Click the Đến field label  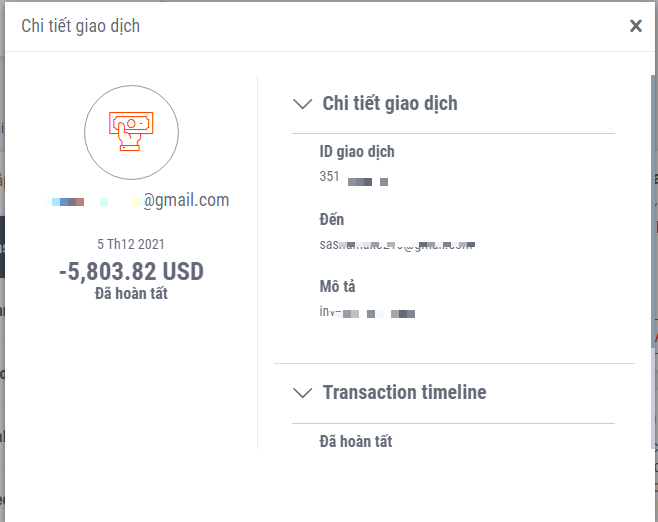(331, 219)
